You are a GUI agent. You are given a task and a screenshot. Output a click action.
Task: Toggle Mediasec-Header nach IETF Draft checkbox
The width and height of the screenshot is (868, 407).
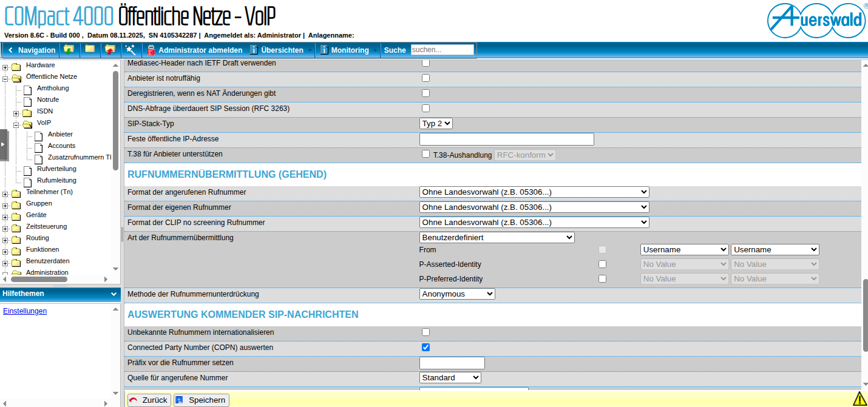point(426,63)
